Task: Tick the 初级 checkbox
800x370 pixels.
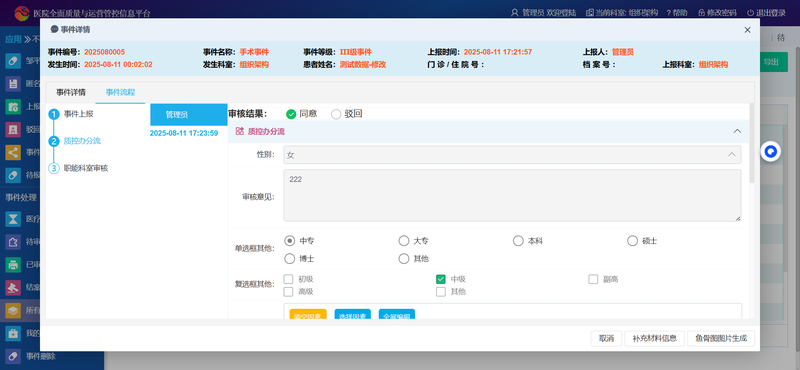Action: [288, 279]
